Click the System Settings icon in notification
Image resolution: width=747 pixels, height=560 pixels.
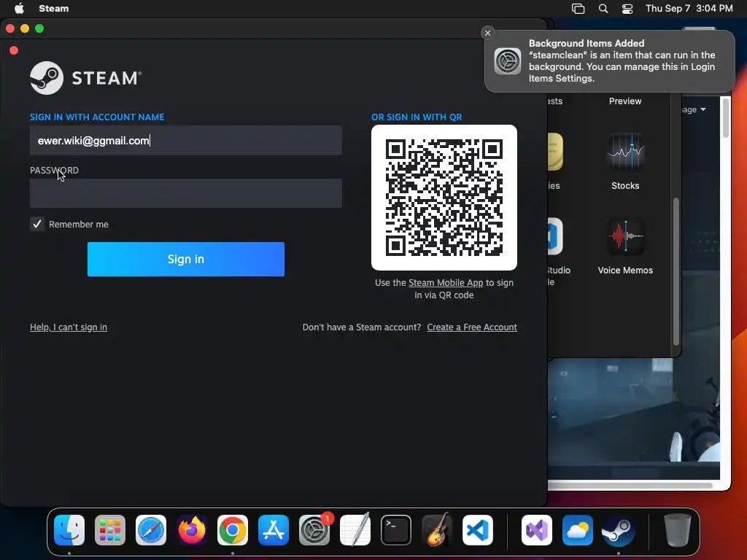pyautogui.click(x=508, y=61)
